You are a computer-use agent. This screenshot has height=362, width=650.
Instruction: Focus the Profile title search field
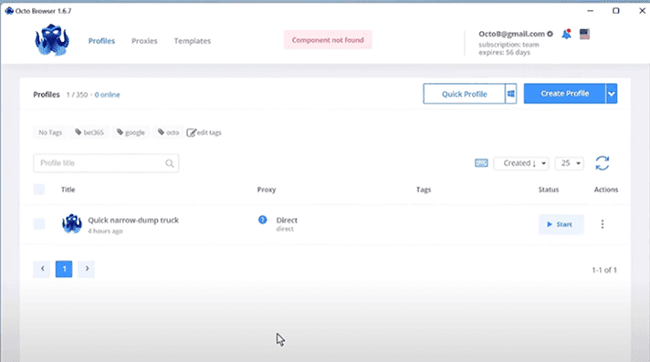(106, 163)
